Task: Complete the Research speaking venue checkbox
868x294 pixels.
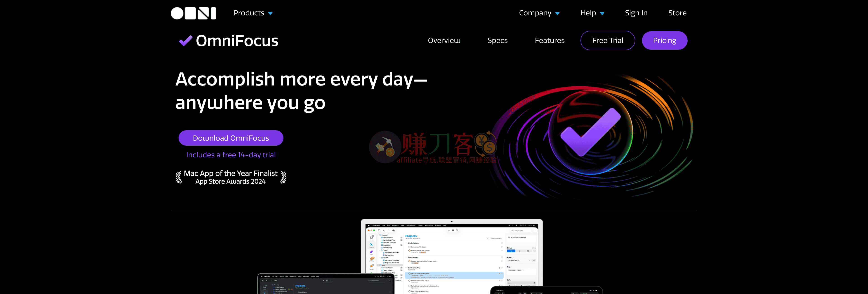Action: point(409,280)
